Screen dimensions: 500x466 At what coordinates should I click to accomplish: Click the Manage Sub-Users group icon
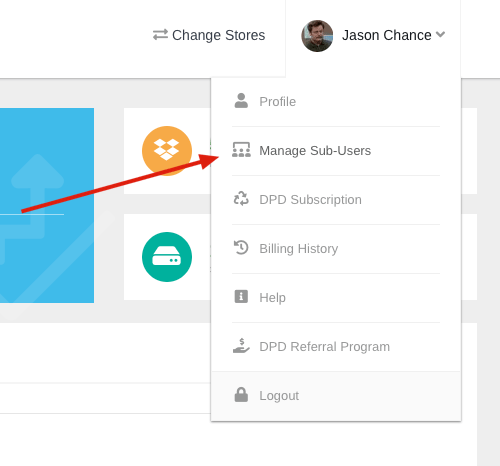point(241,150)
